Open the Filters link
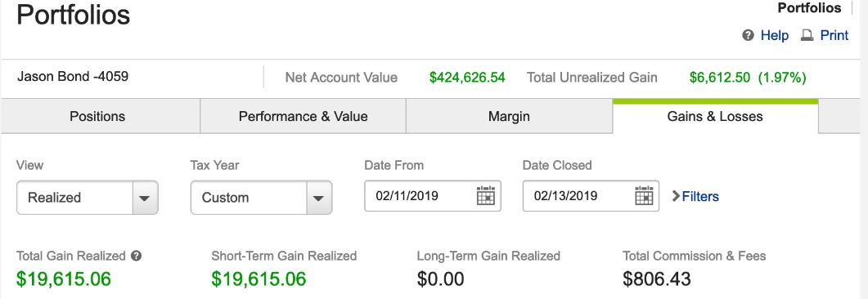This screenshot has width=868, height=299. [x=700, y=197]
